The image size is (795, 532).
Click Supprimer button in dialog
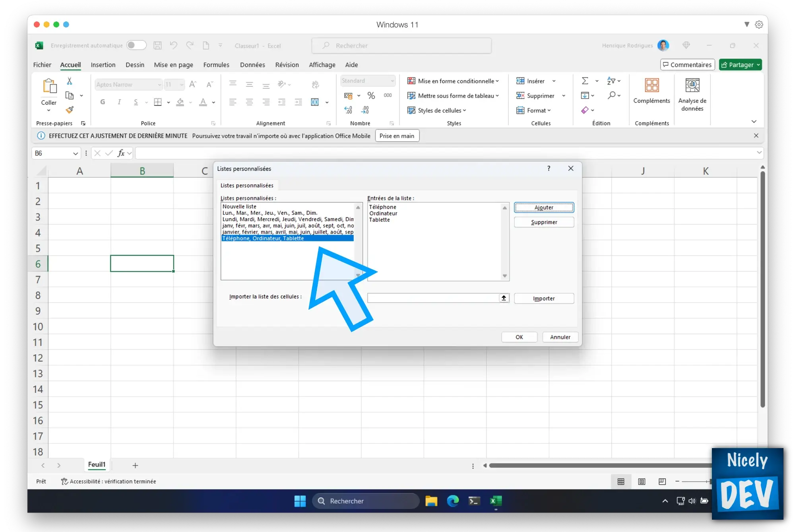pos(544,222)
